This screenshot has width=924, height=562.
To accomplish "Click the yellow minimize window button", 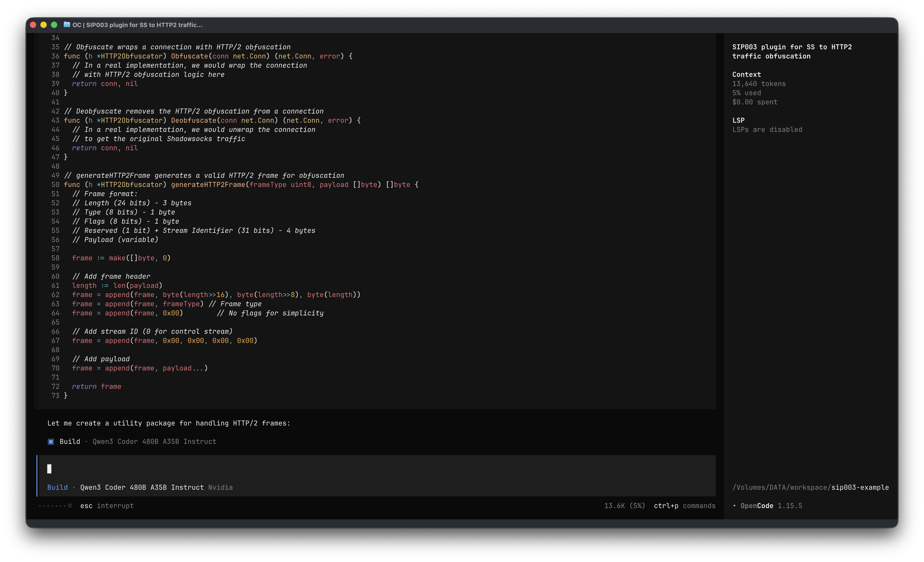I will 44,25.
